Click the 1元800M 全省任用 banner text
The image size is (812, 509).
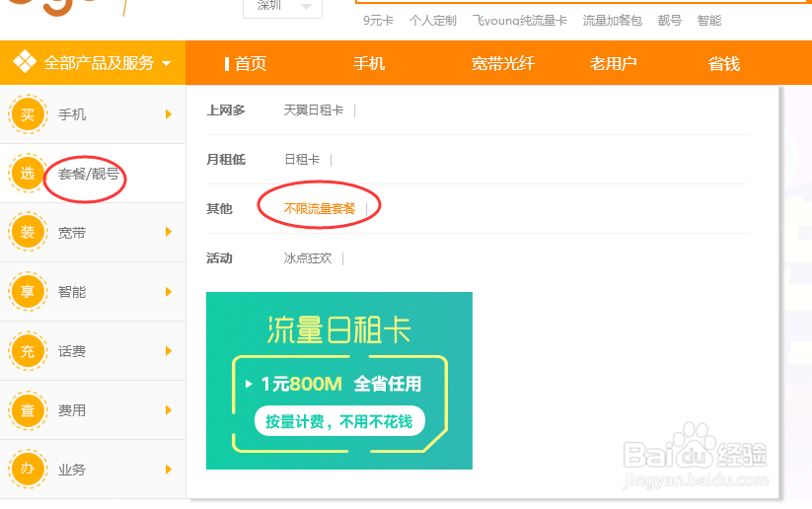tap(340, 384)
